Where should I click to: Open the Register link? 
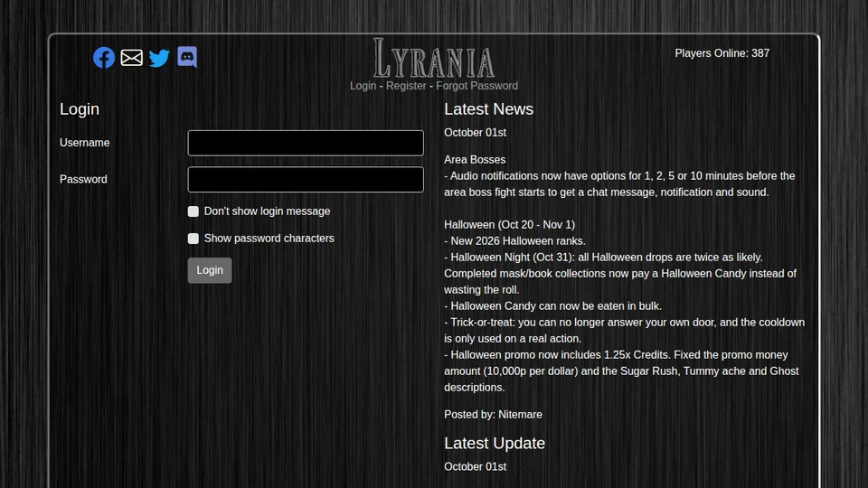coord(406,86)
